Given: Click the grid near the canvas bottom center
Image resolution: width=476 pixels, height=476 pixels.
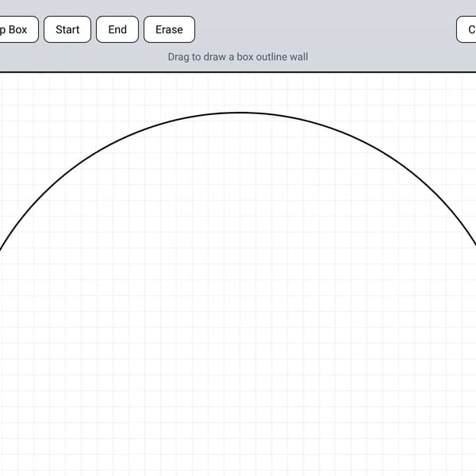Looking at the screenshot, I should click(x=238, y=455).
